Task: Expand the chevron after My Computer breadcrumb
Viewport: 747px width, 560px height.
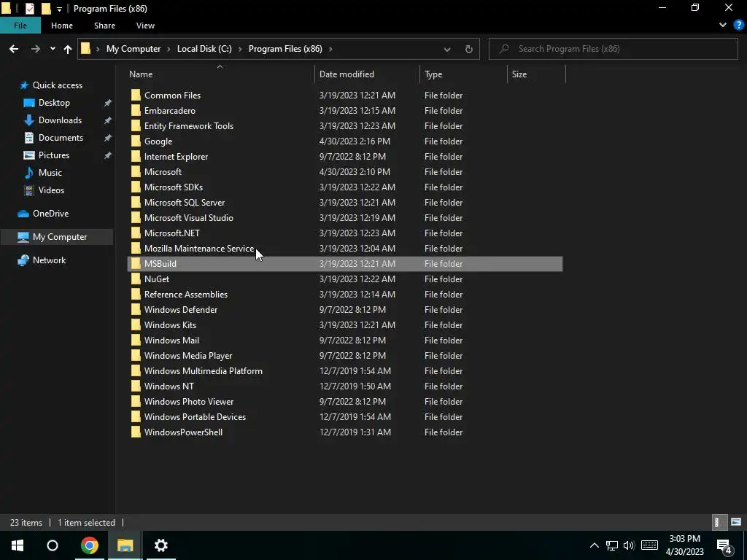Action: click(169, 49)
